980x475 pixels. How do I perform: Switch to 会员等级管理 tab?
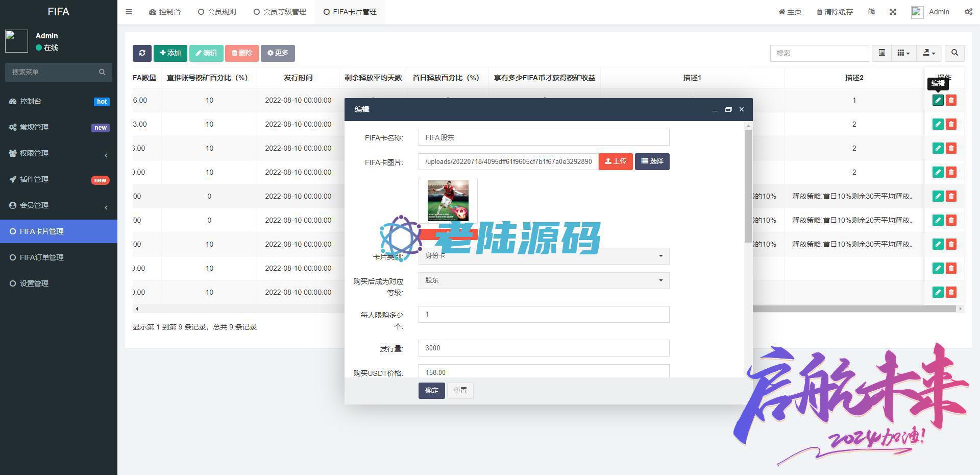pyautogui.click(x=280, y=12)
